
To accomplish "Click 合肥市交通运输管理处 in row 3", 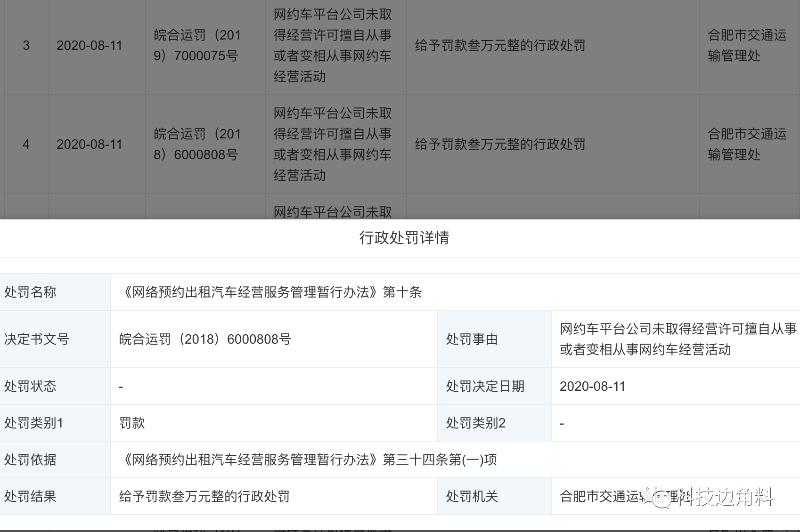I will pyautogui.click(x=747, y=46).
